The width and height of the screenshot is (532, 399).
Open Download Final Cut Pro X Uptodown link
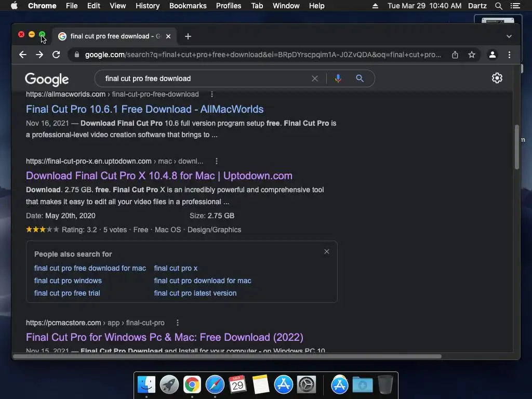coord(159,176)
